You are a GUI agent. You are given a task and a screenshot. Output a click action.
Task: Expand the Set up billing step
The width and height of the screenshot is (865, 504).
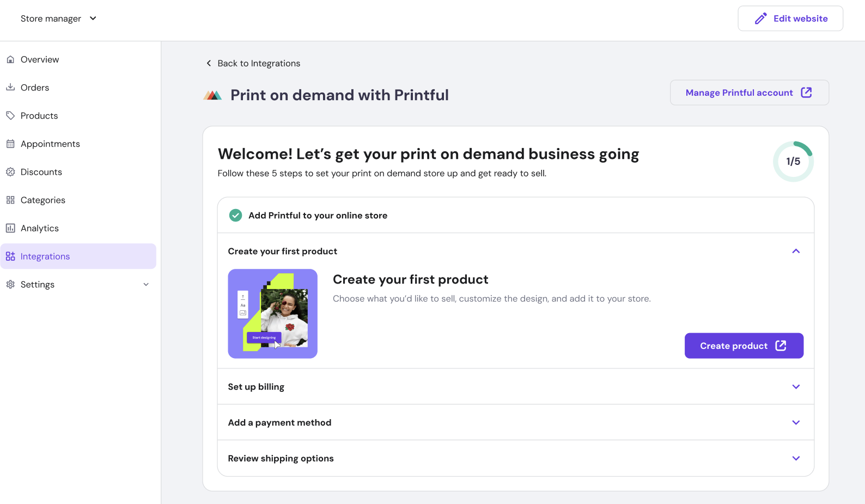point(795,387)
